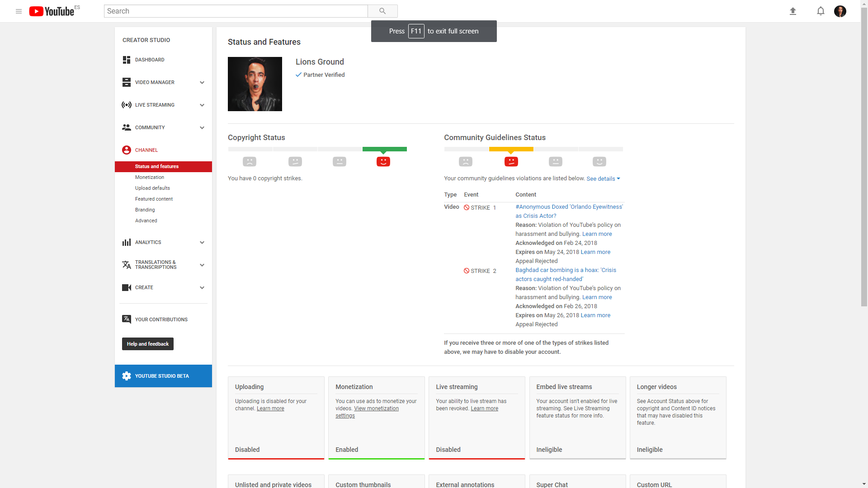Open the hamburger guide menu

click(x=19, y=11)
